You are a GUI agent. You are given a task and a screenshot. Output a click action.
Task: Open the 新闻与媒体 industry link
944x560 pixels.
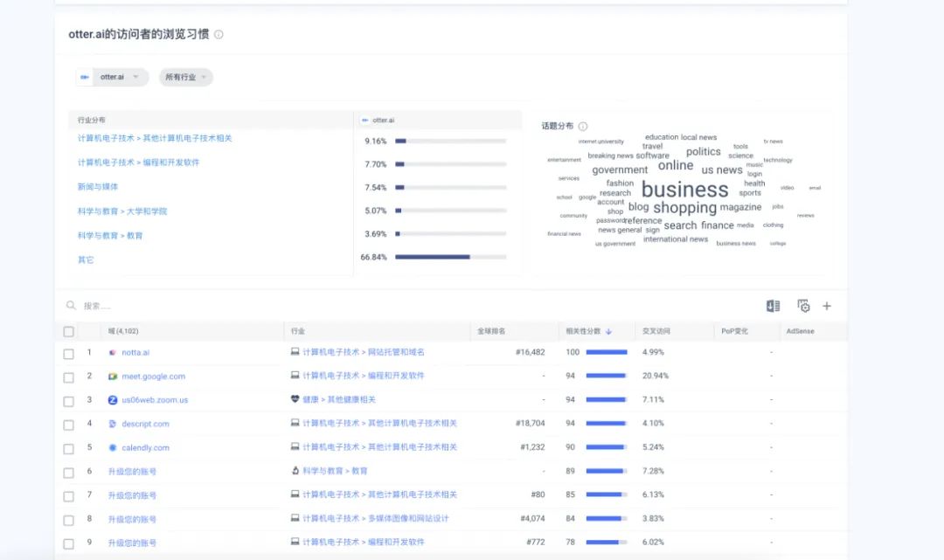point(98,187)
